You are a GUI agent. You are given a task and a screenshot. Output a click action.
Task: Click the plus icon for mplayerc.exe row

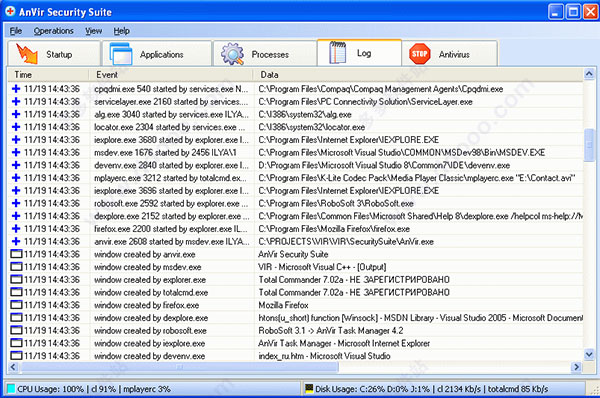click(x=16, y=178)
